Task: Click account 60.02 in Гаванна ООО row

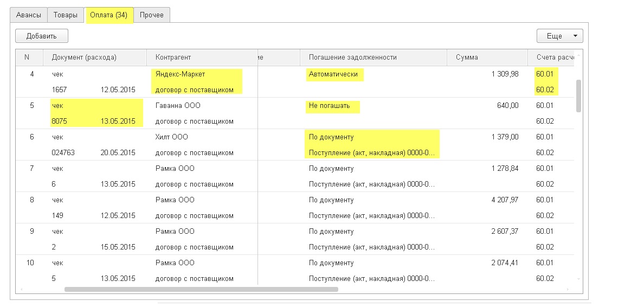Action: (545, 121)
